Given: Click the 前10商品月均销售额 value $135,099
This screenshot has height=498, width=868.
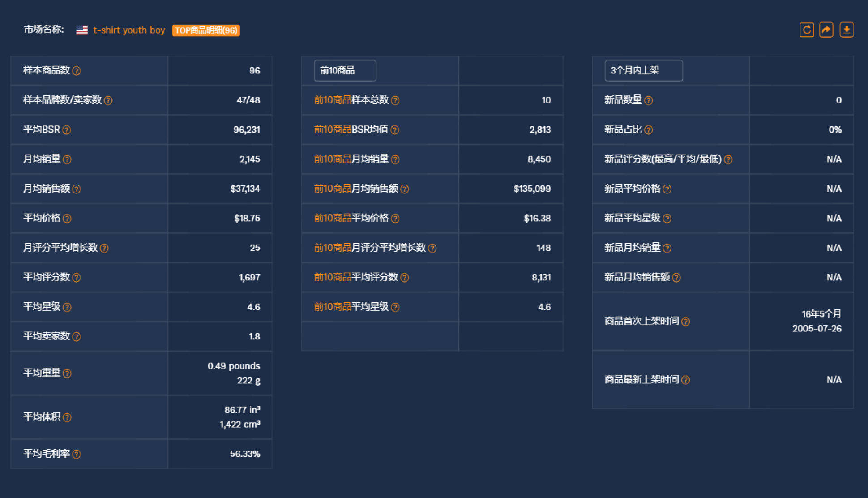Looking at the screenshot, I should [x=532, y=189].
